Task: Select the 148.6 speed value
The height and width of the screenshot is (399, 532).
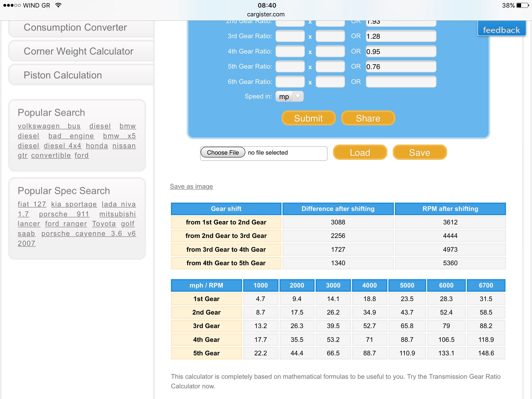Action: click(x=486, y=353)
